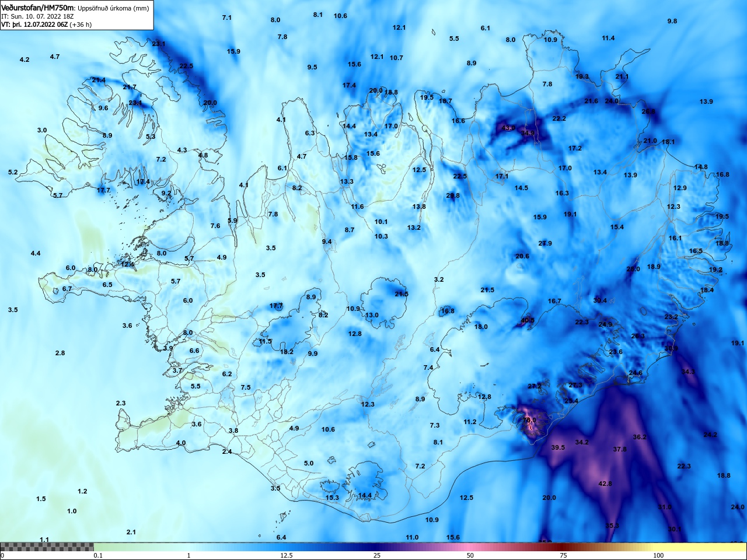The height and width of the screenshot is (560, 747).
Task: Click the 21.7 value in the Westfjords
Action: point(130,87)
